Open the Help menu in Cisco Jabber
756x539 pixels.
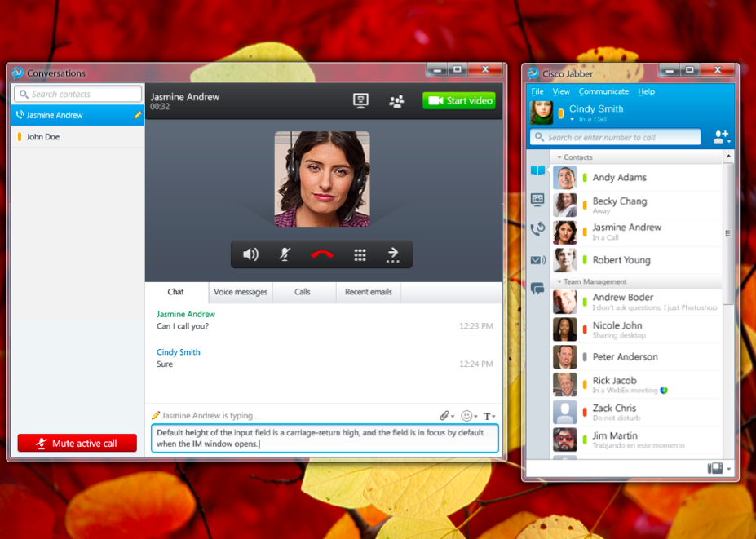[646, 91]
